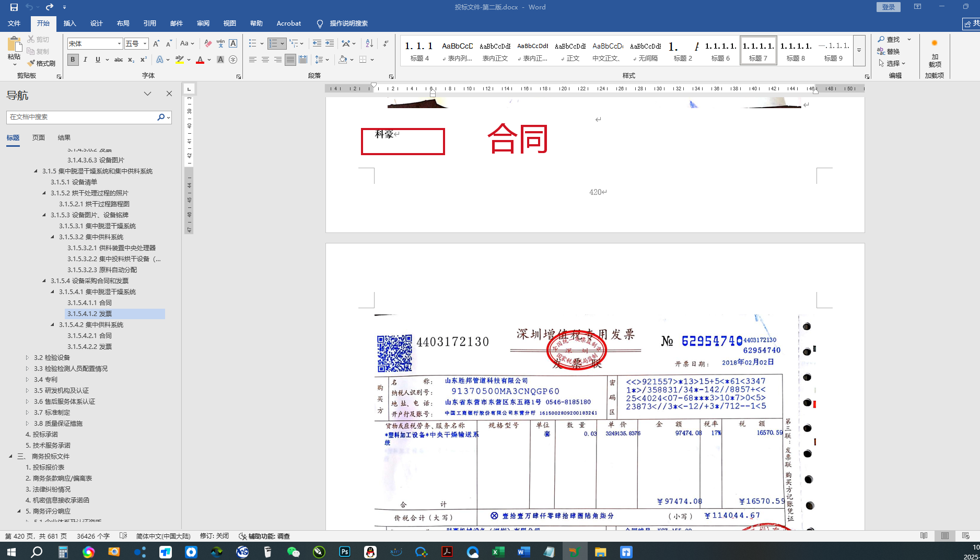980x560 pixels.
Task: Apply superscript formatting
Action: pos(144,60)
